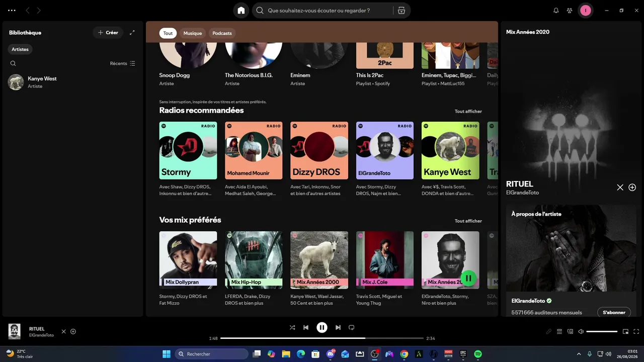
Task: Open the connect to a device icon
Action: (x=571, y=332)
